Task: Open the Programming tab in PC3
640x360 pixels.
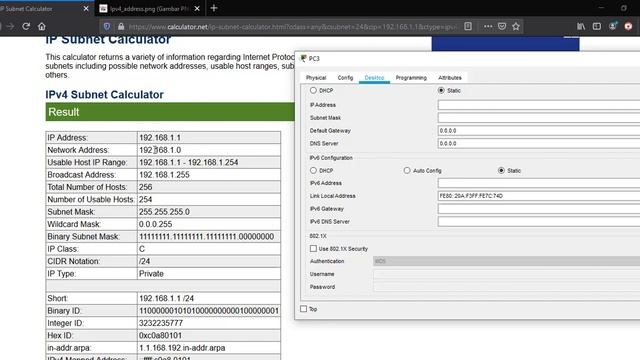Action: pyautogui.click(x=411, y=78)
